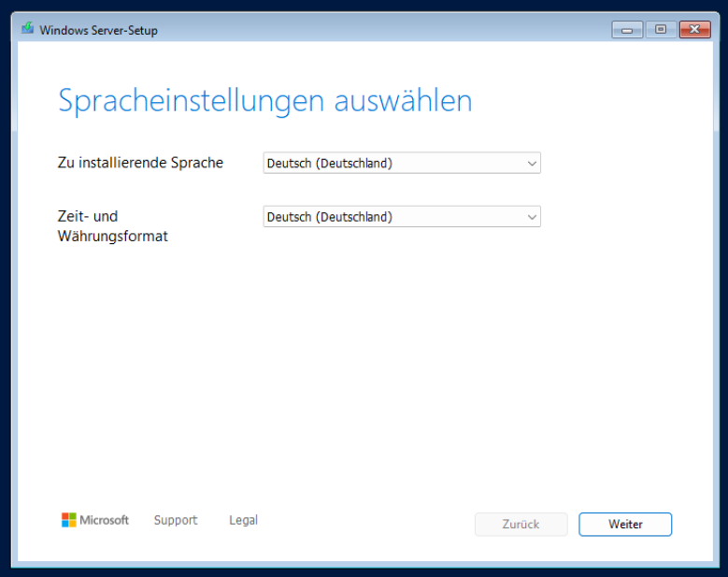Click the disabled Zurück button
Screen dimensions: 728x577
521,524
